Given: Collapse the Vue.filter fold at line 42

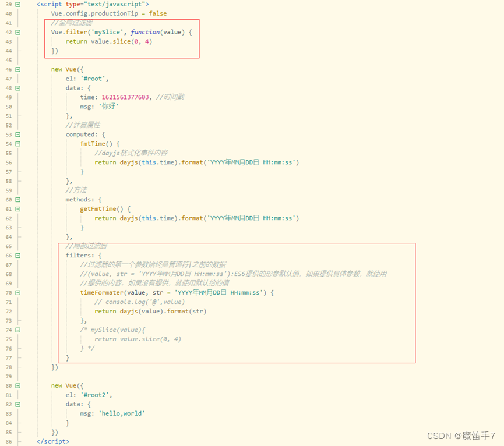Looking at the screenshot, I should [18, 33].
